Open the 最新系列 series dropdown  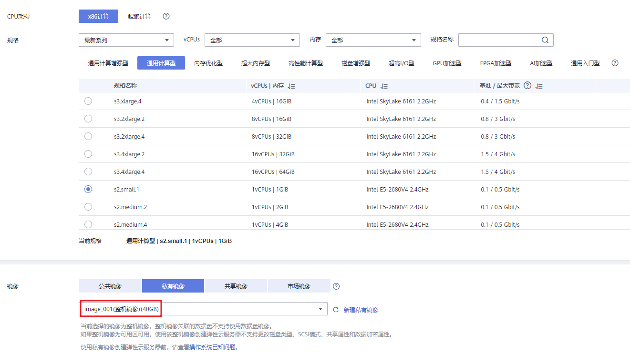[126, 40]
